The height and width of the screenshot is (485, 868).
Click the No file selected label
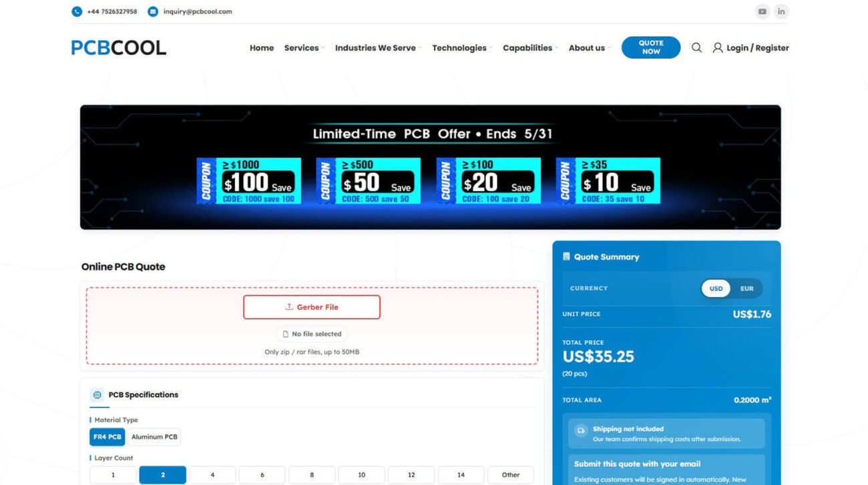[x=316, y=334]
